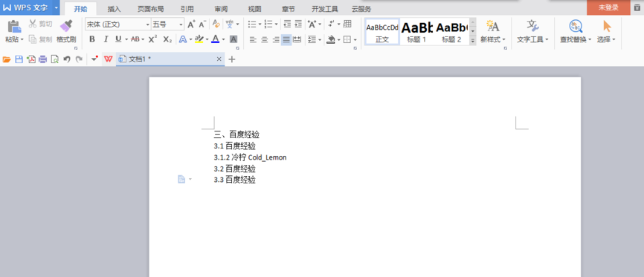Center align the text

(x=265, y=39)
